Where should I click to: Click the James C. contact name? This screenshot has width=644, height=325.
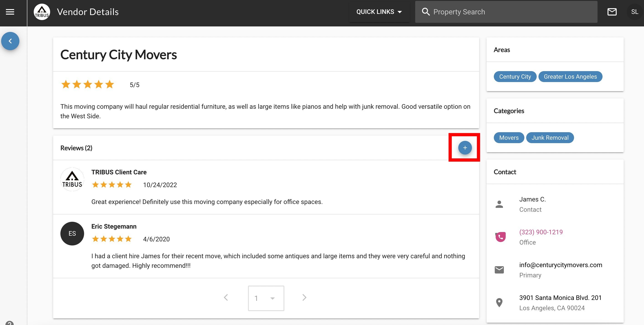tap(533, 199)
